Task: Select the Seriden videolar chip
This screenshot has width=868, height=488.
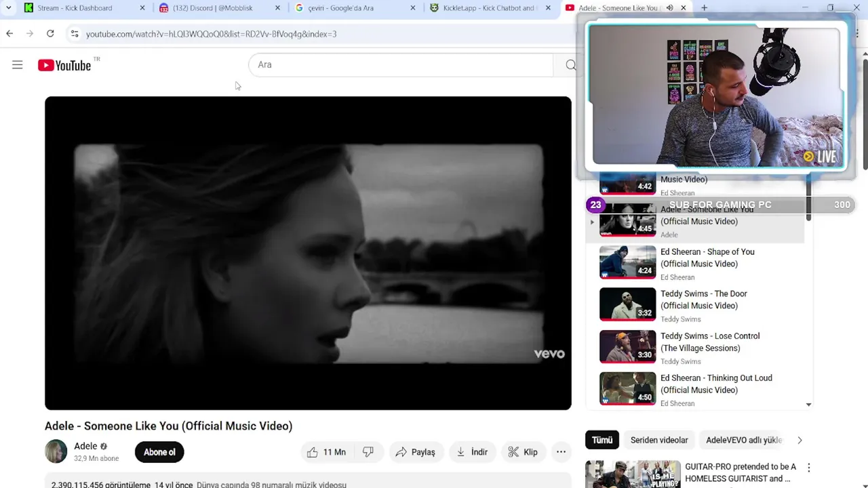Action: click(659, 440)
